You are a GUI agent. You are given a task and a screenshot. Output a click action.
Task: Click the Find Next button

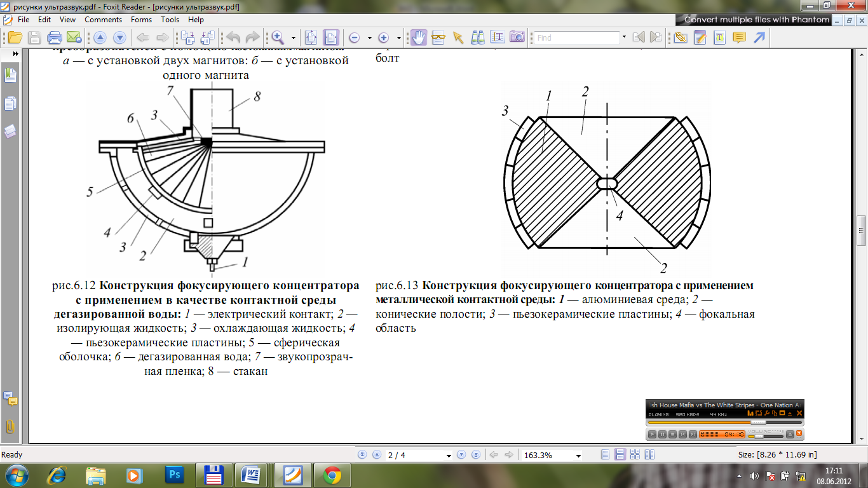point(656,37)
